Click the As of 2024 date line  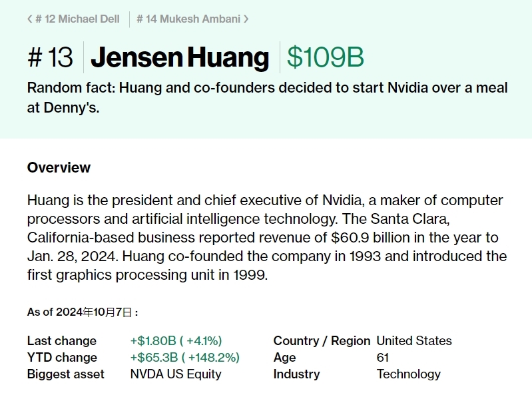pyautogui.click(x=83, y=312)
